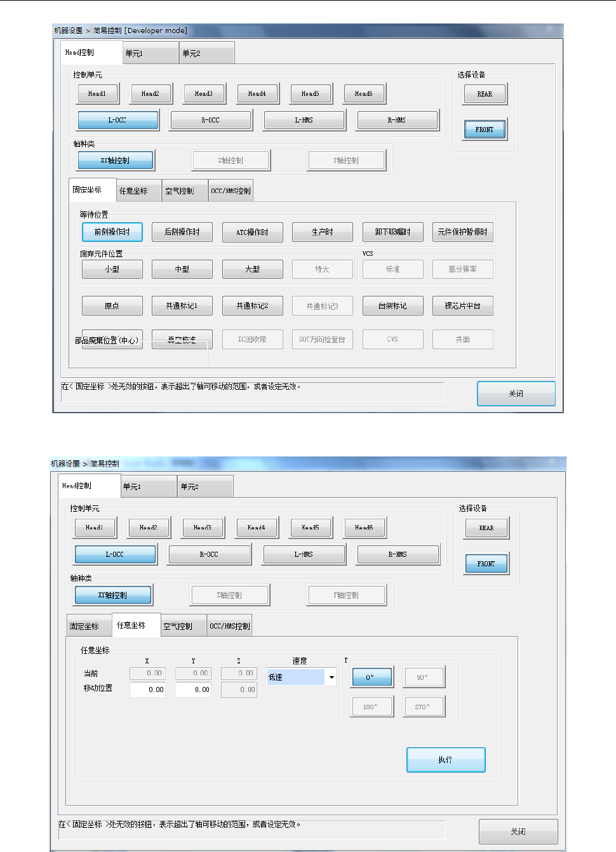The image size is (616, 852).
Task: Choose FRONT device in Developer mode window
Action: (485, 130)
